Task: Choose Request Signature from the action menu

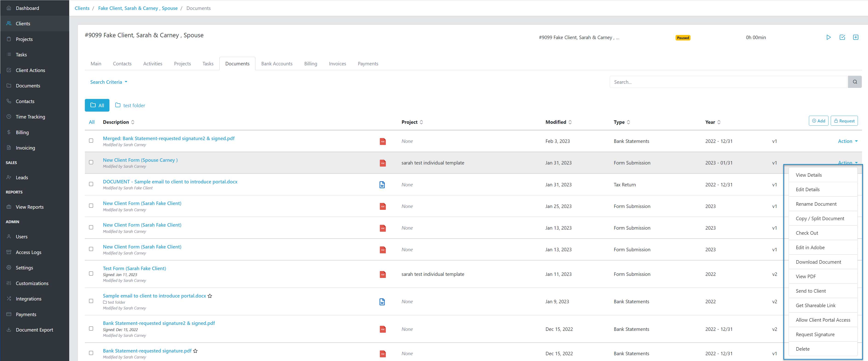Action: [x=815, y=334]
